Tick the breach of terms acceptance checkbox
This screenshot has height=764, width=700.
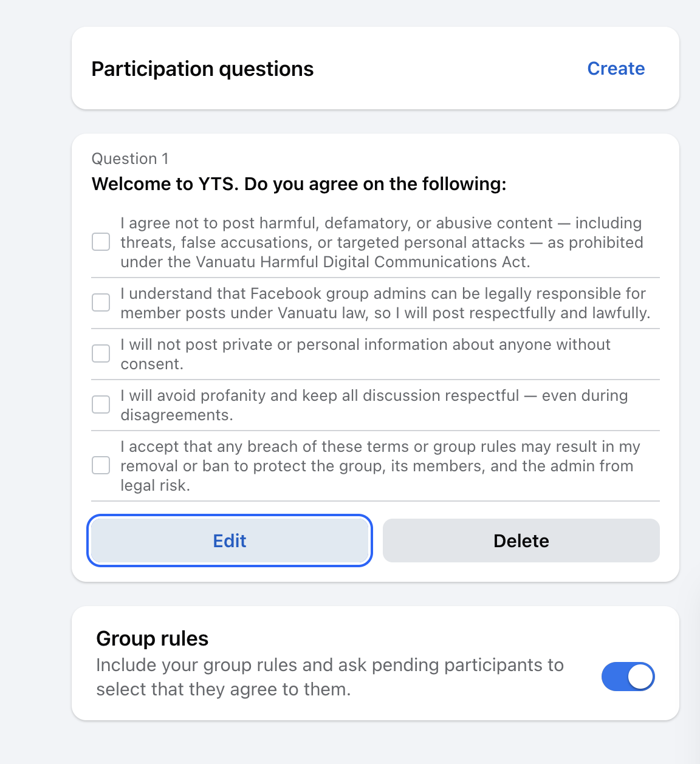(x=101, y=465)
